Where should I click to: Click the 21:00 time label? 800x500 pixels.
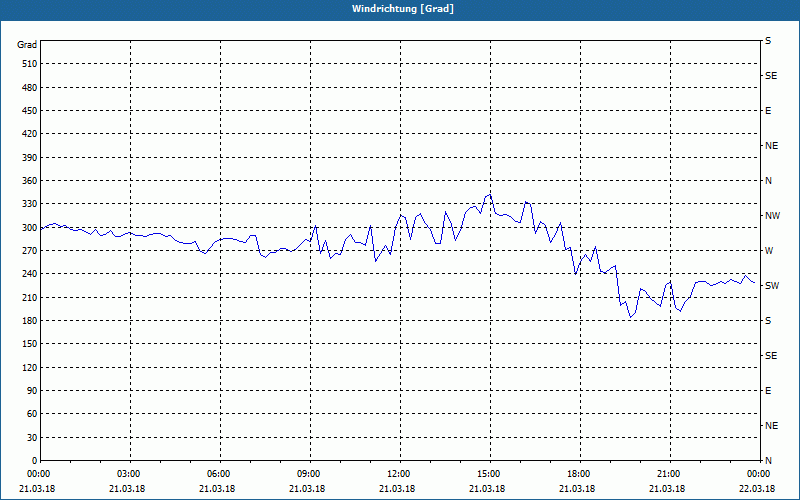[x=668, y=474]
